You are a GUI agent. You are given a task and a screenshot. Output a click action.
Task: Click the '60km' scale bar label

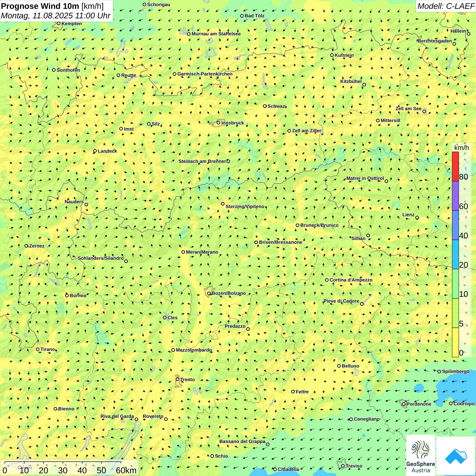[x=126, y=470]
